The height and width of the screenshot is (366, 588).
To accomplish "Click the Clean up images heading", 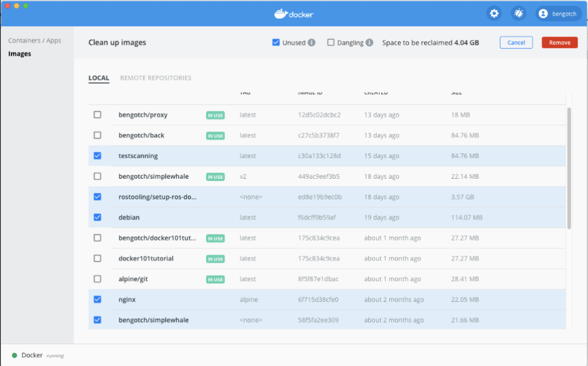I will pos(117,43).
